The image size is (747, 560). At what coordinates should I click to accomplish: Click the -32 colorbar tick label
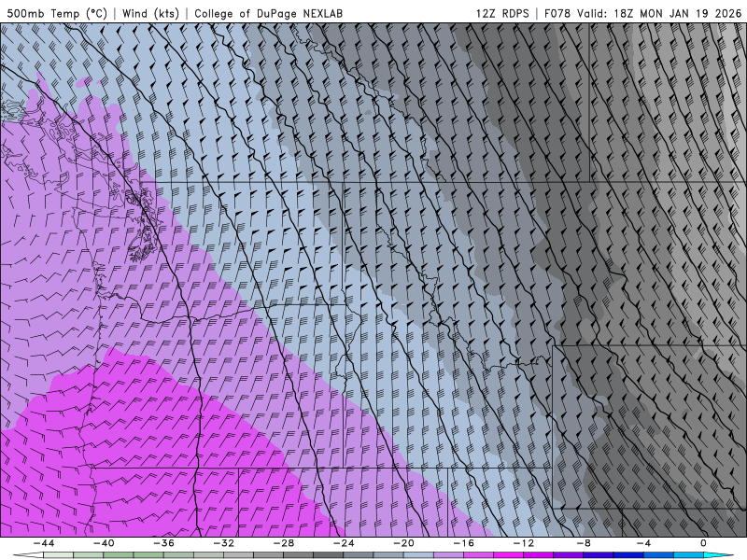[x=223, y=543]
